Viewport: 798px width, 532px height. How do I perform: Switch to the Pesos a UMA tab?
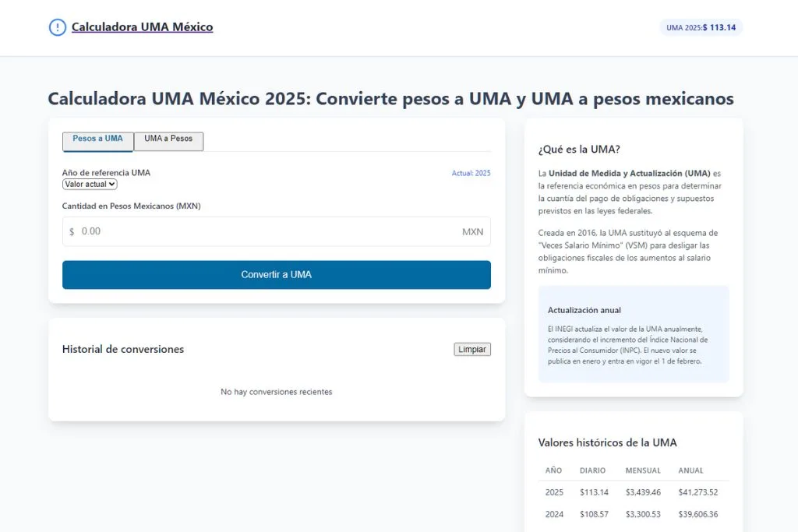click(x=98, y=140)
